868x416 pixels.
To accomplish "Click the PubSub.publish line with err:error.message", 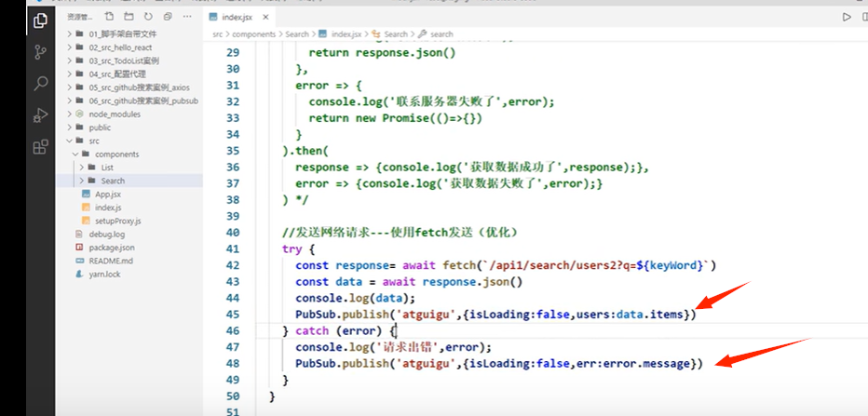I will (499, 364).
